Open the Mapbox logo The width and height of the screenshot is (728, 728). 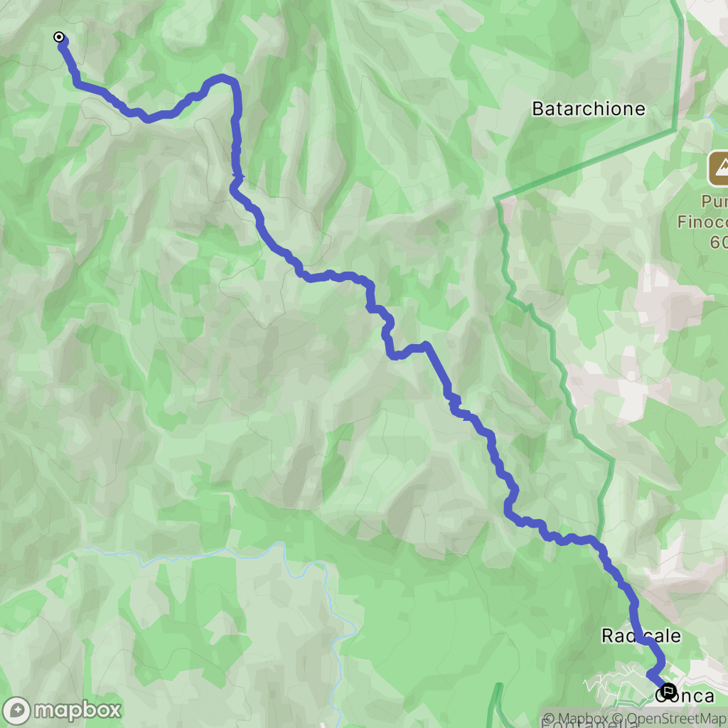pyautogui.click(x=62, y=710)
